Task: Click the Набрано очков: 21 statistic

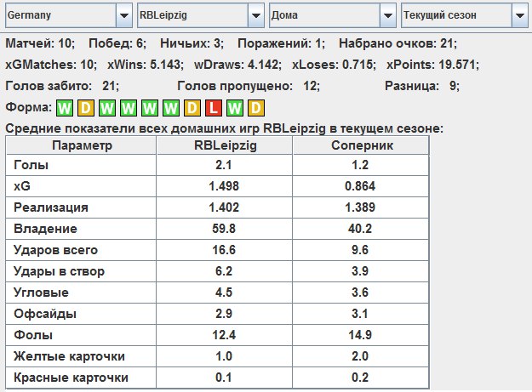Action: [398, 43]
